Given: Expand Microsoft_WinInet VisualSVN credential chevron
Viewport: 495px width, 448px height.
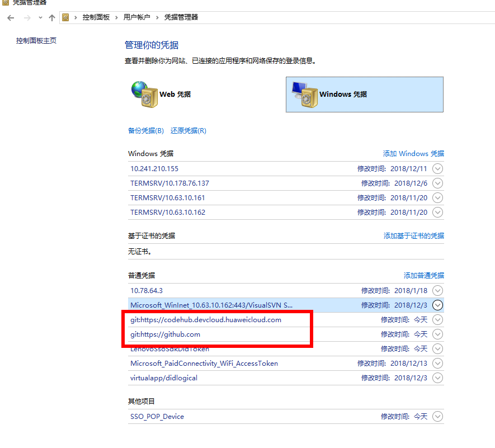Looking at the screenshot, I should 437,305.
